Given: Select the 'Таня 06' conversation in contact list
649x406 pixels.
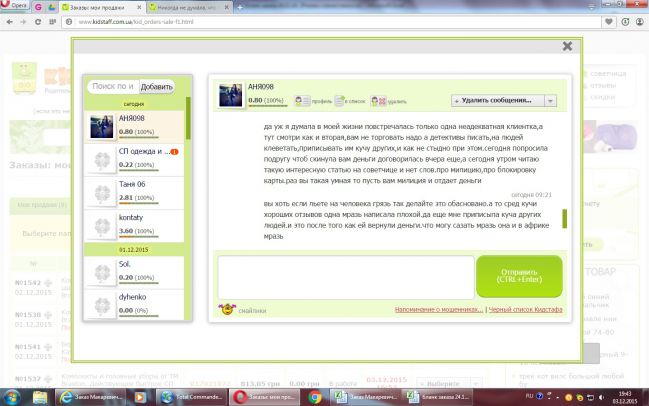Looking at the screenshot, I should click(x=133, y=190).
